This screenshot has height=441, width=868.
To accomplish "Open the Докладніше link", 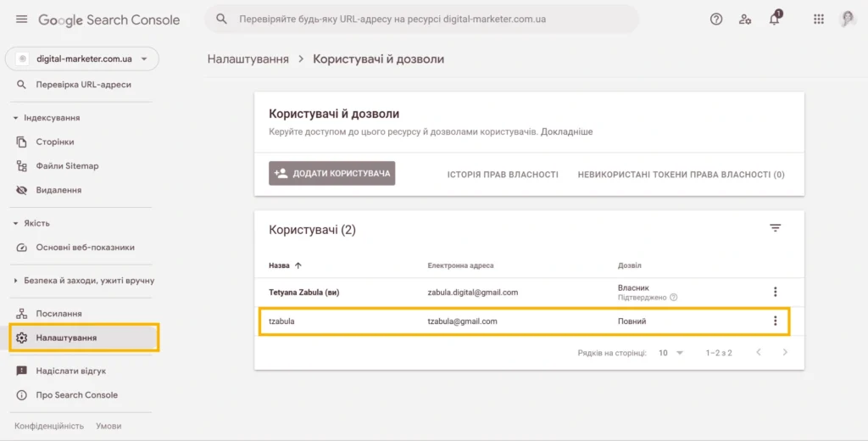I will point(566,131).
